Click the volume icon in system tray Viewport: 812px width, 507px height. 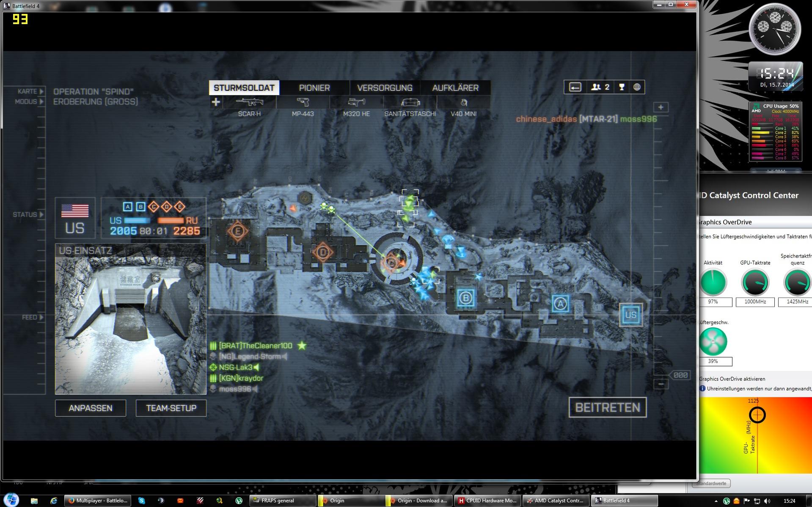[767, 501]
